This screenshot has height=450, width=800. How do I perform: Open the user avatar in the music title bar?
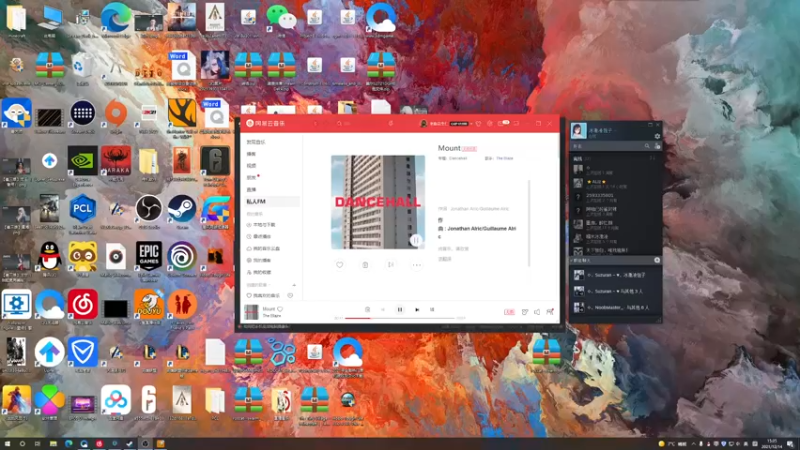tap(423, 123)
